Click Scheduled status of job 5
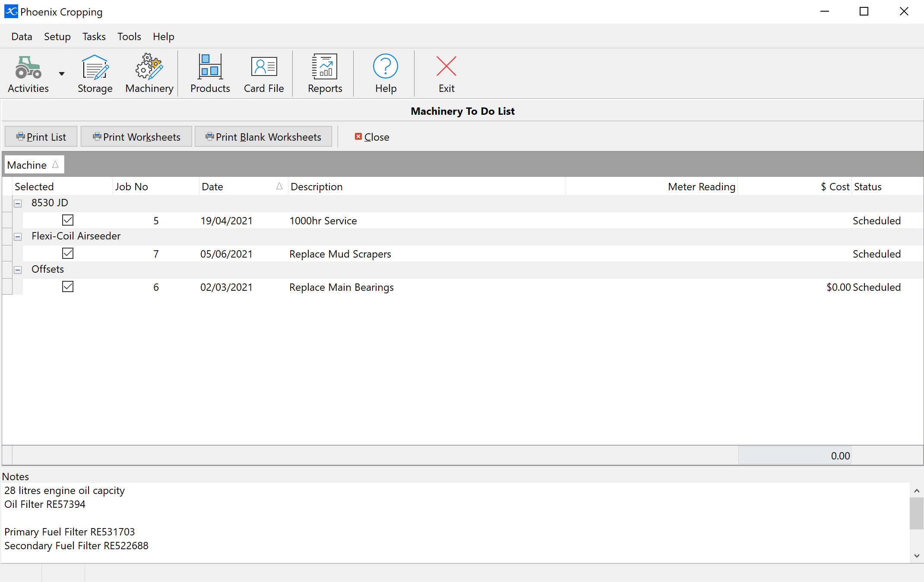The height and width of the screenshot is (582, 924). click(877, 221)
